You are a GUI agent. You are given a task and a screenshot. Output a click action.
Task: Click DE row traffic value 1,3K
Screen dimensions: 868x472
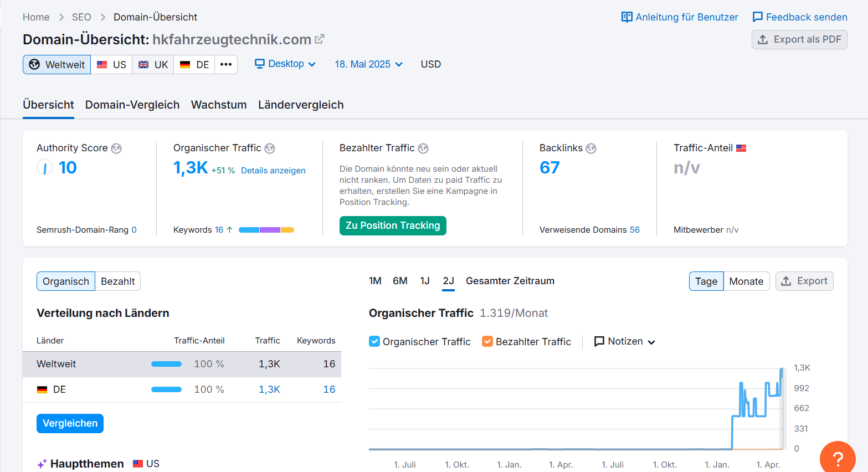pos(269,389)
